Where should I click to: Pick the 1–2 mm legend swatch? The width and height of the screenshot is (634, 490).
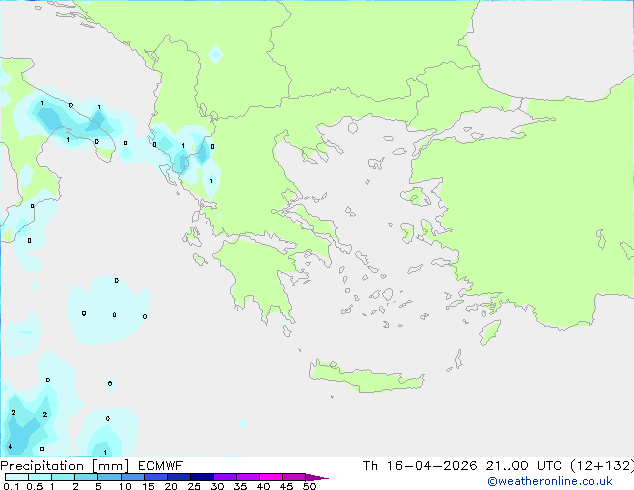[x=63, y=477]
